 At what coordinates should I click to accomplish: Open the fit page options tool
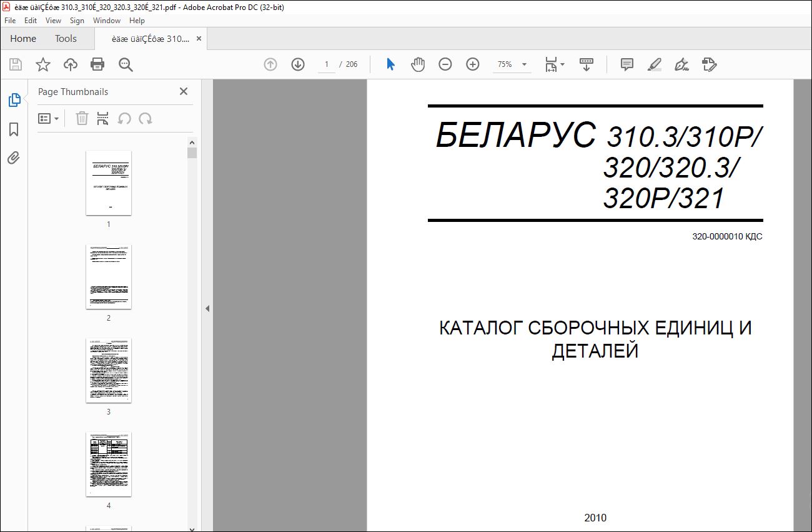[x=554, y=64]
